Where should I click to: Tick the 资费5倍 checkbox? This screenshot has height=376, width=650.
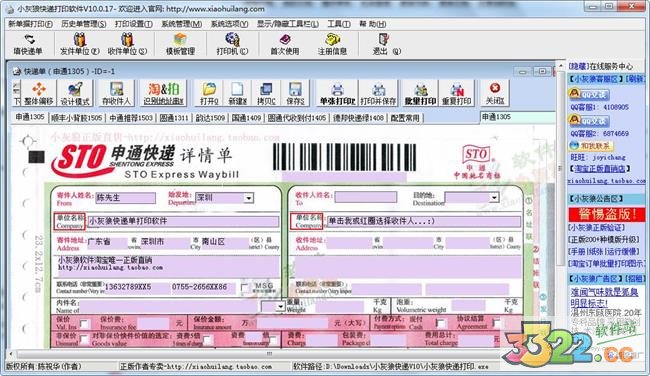207,340
